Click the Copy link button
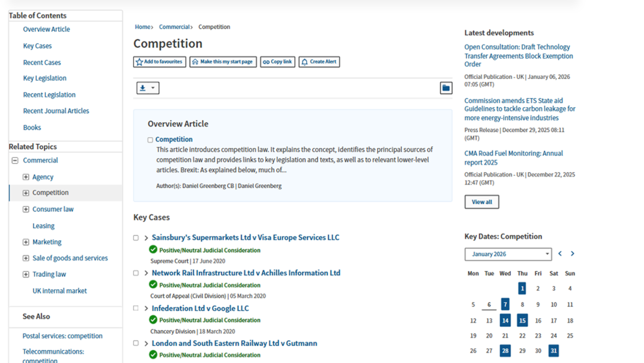 (x=277, y=62)
